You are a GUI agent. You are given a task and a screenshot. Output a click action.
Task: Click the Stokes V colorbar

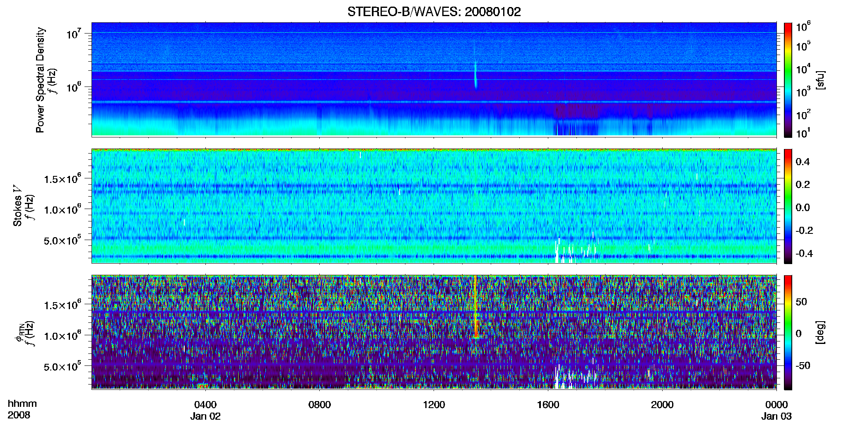788,206
